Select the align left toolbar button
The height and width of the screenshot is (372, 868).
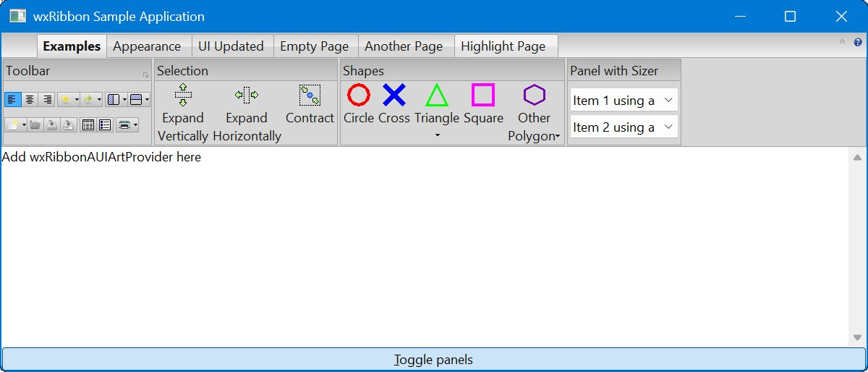coord(13,99)
